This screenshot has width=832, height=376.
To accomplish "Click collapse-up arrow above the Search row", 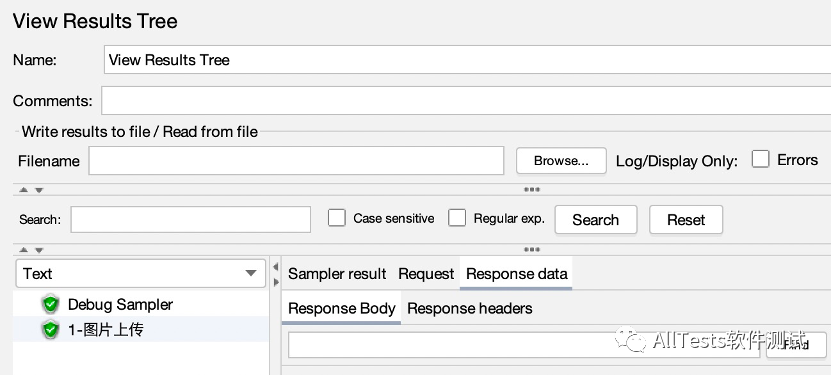I will (x=24, y=190).
